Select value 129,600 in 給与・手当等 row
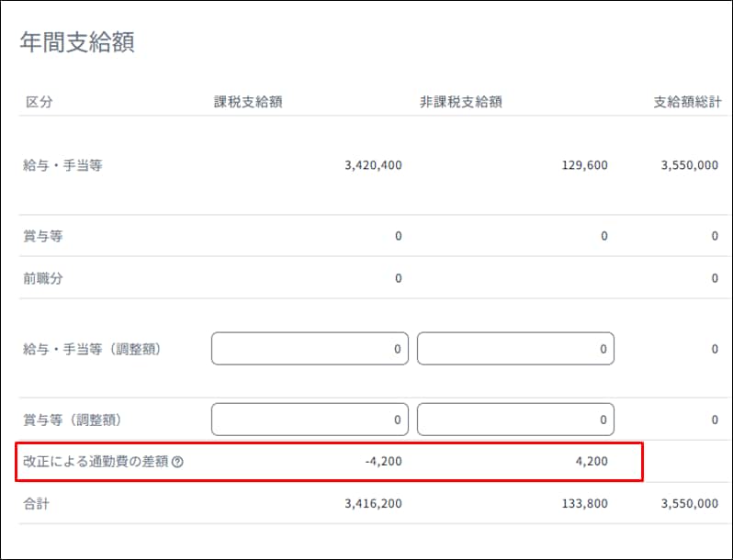Screen dimensions: 733x560 tap(584, 165)
